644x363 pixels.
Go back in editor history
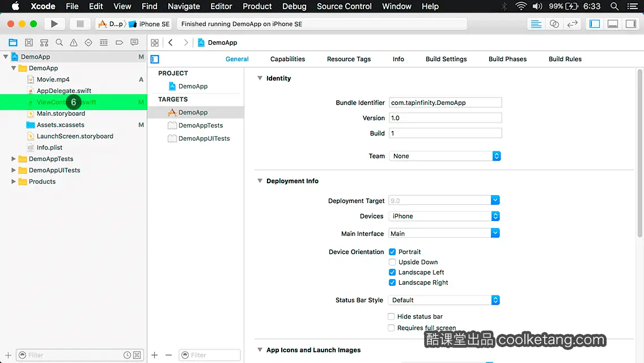[x=171, y=43]
